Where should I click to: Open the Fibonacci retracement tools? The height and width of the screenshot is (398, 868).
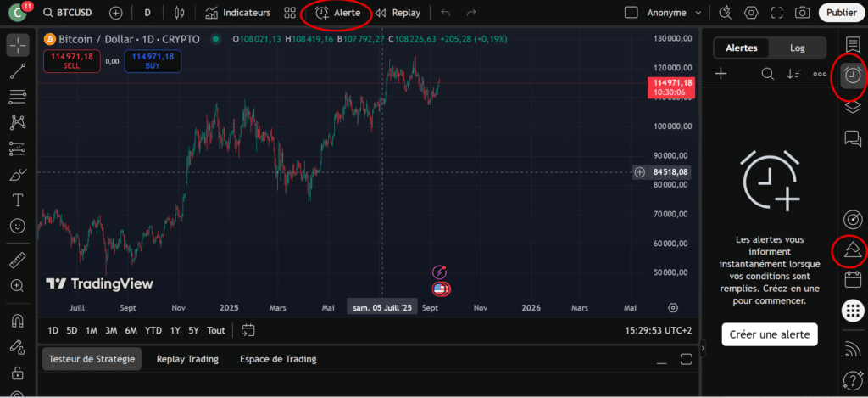(x=18, y=97)
